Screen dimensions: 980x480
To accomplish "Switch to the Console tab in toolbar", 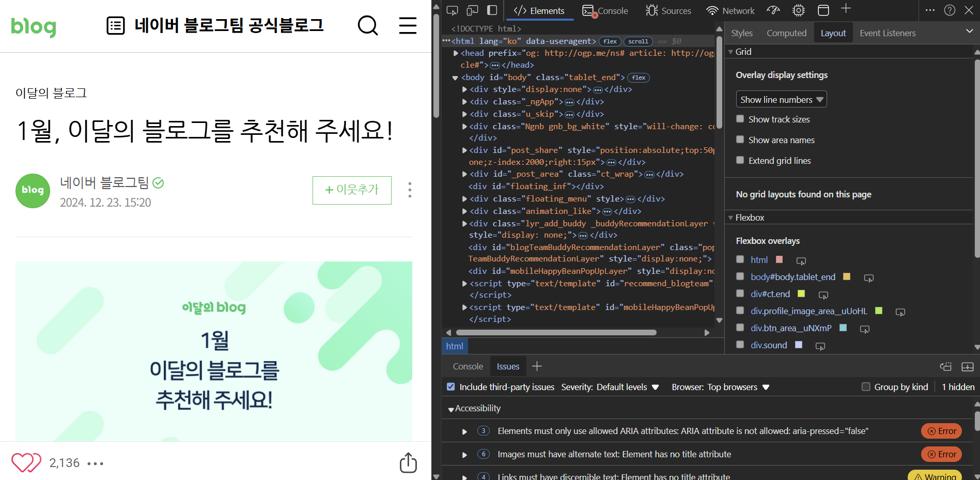I will 605,11.
